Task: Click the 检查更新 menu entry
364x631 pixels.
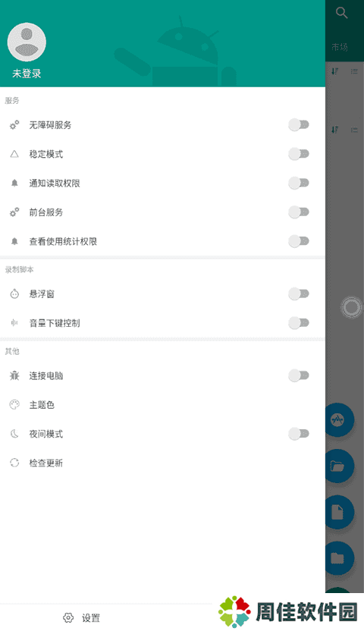Action: [162, 463]
